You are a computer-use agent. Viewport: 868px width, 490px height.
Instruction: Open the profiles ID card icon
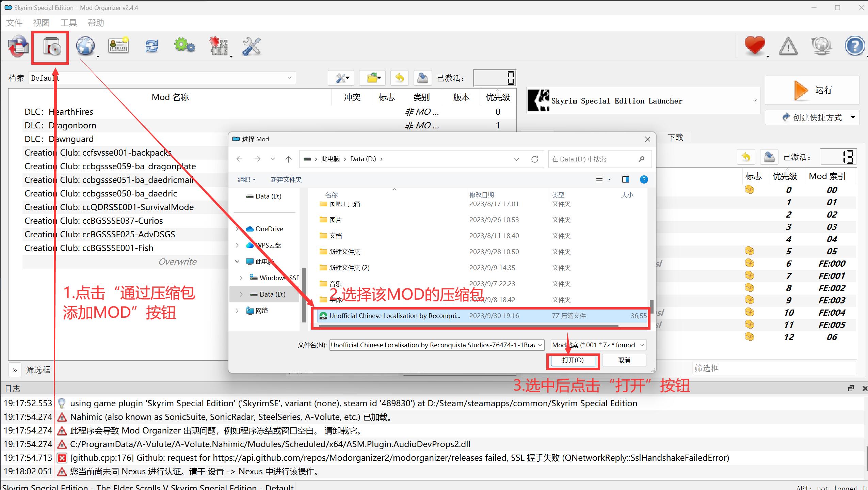click(x=118, y=46)
